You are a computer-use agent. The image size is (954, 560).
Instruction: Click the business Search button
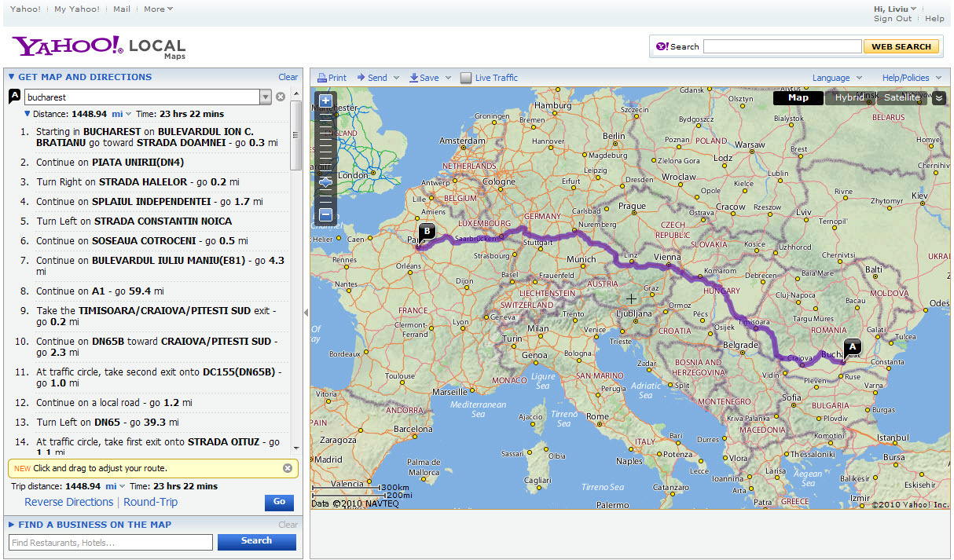256,541
